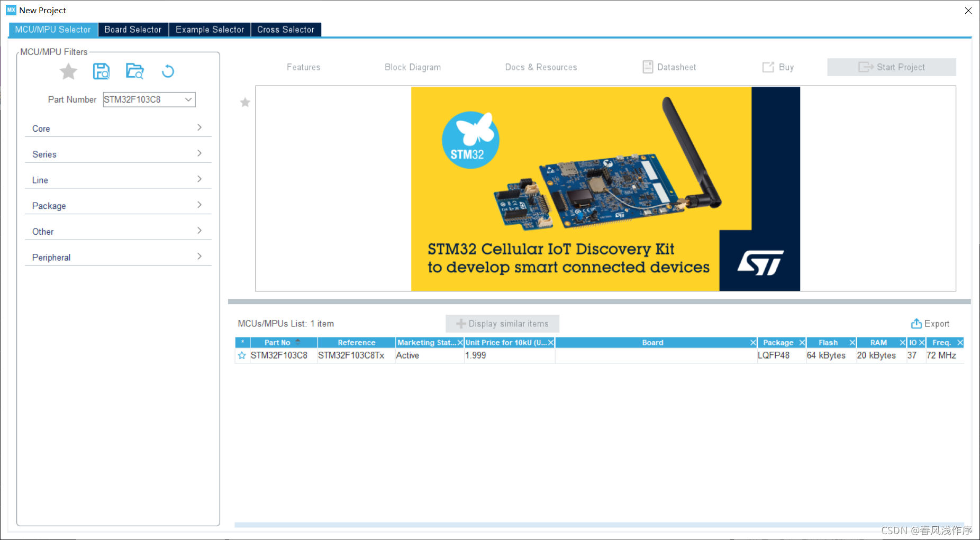The height and width of the screenshot is (540, 980).
Task: Click the Start Project button
Action: coord(892,67)
